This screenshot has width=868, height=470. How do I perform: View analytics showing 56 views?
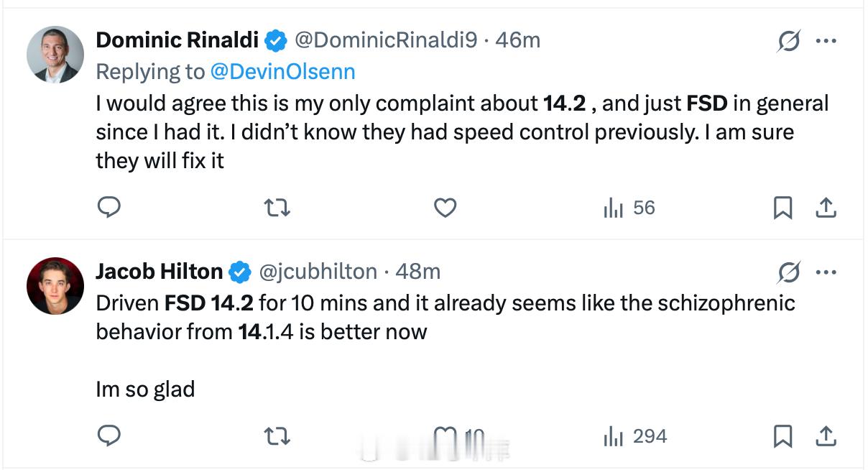629,208
